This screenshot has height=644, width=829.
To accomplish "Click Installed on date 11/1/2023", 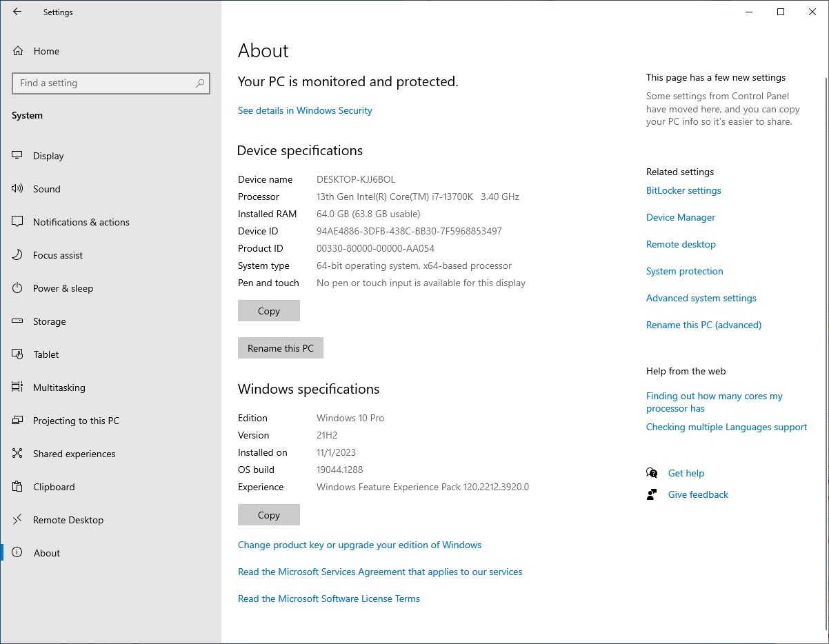I will click(336, 452).
